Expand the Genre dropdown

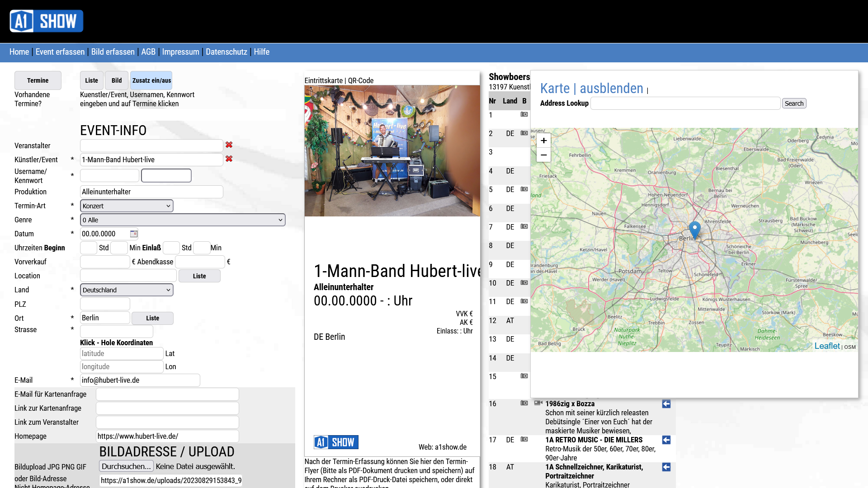(183, 220)
